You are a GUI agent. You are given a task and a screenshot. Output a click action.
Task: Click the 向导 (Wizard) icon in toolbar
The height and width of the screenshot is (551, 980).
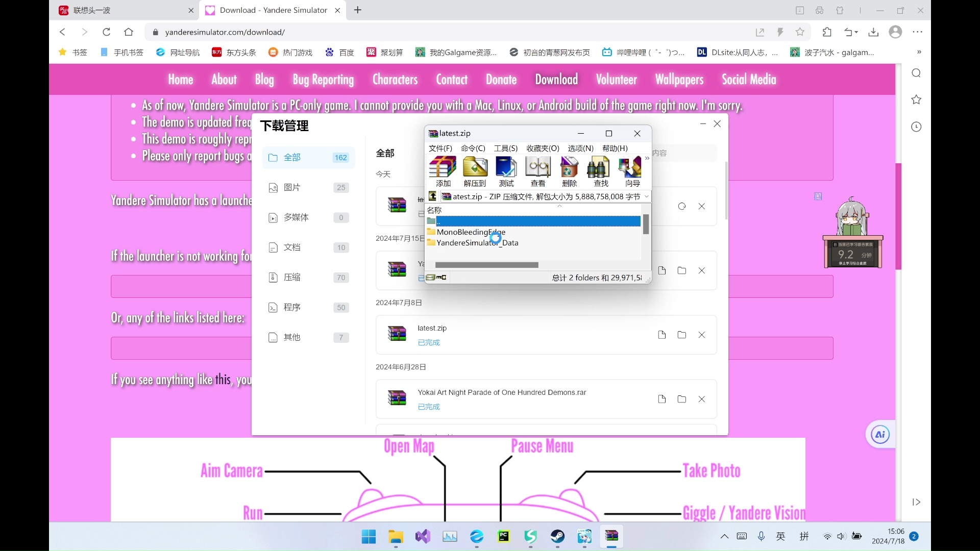pyautogui.click(x=633, y=171)
